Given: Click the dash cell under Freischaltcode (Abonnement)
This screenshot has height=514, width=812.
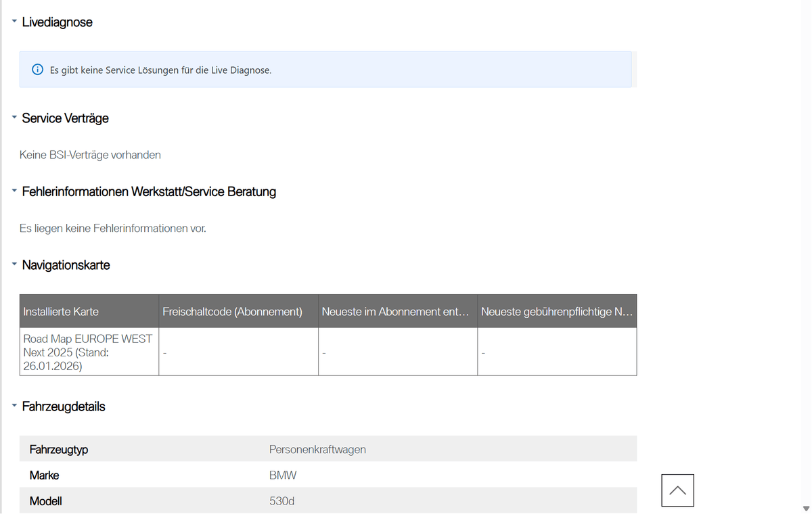Looking at the screenshot, I should 239,352.
